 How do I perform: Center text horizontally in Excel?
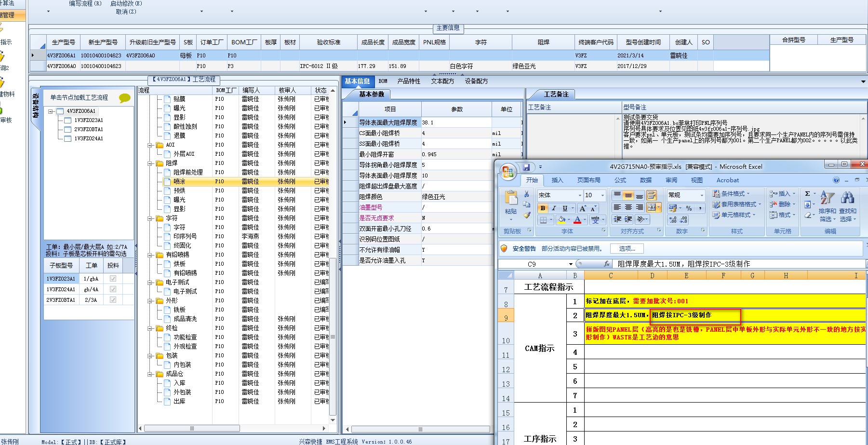(628, 207)
